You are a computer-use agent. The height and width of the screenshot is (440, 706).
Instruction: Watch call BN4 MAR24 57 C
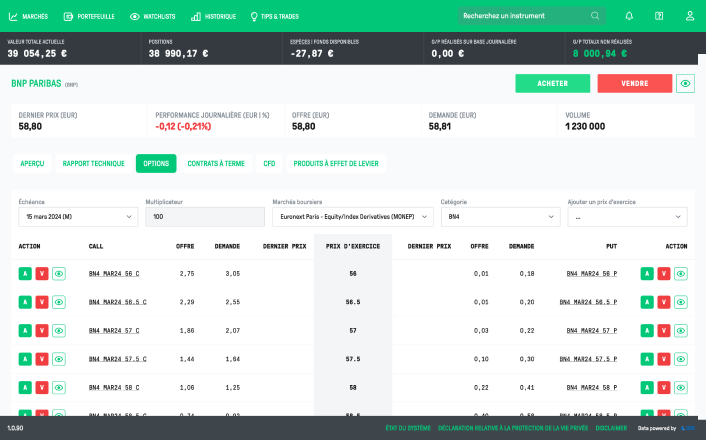(59, 331)
